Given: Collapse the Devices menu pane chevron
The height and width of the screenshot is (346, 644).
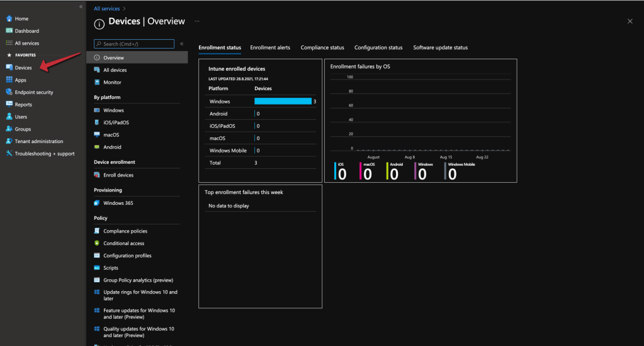Looking at the screenshot, I should click(182, 44).
